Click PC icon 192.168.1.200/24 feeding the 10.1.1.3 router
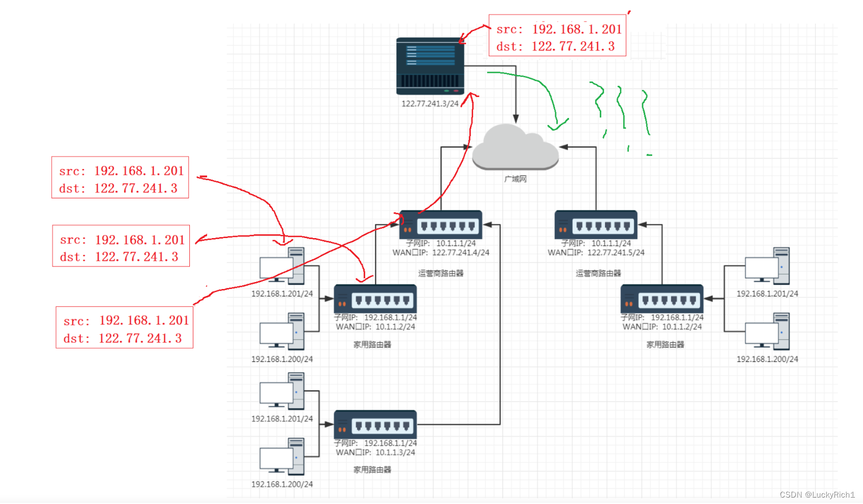Screen dimensions: 863x504 pos(282,456)
